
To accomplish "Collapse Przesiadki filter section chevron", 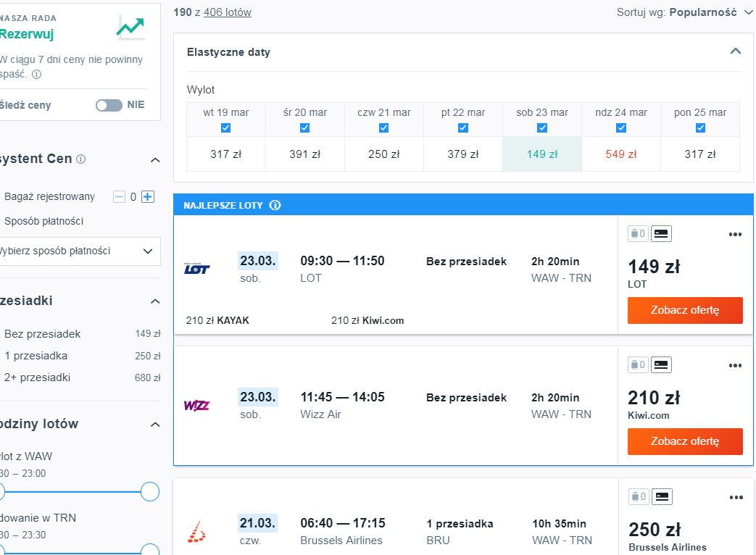I will (155, 301).
